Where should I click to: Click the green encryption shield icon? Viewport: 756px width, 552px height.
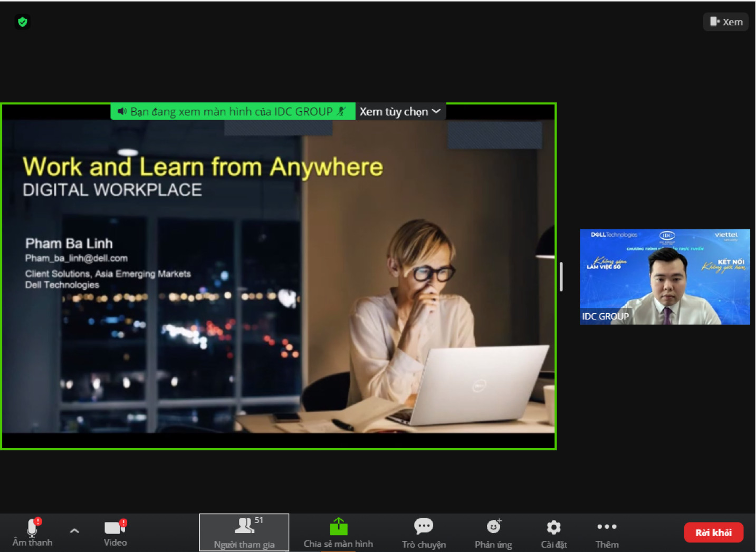tap(22, 22)
